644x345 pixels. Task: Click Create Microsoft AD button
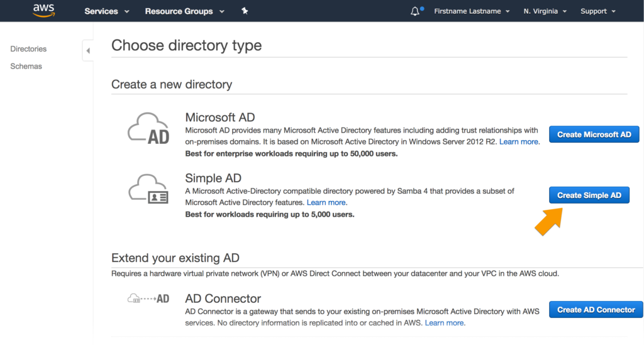(x=594, y=134)
